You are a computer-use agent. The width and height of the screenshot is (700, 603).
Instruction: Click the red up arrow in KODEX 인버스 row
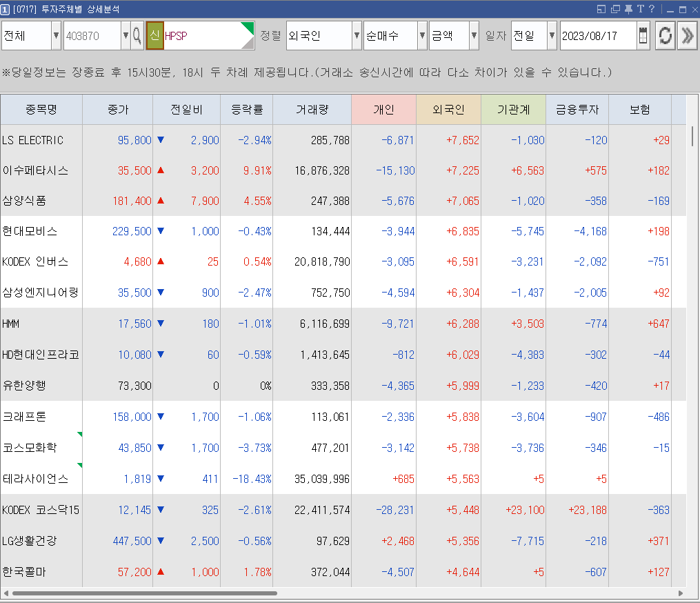click(x=161, y=261)
